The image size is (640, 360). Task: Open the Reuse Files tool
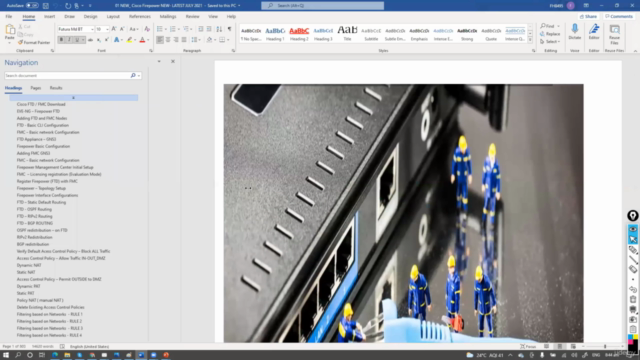[x=614, y=34]
